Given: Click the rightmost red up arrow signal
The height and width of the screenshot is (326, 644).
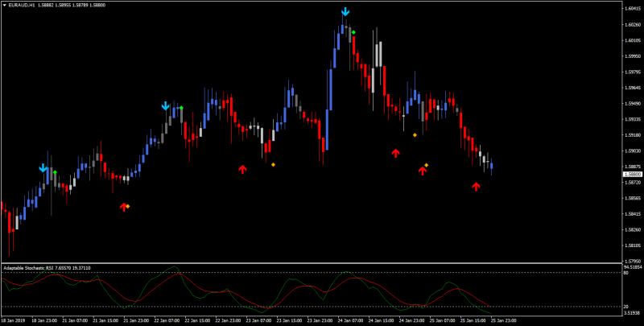Looking at the screenshot, I should click(476, 187).
